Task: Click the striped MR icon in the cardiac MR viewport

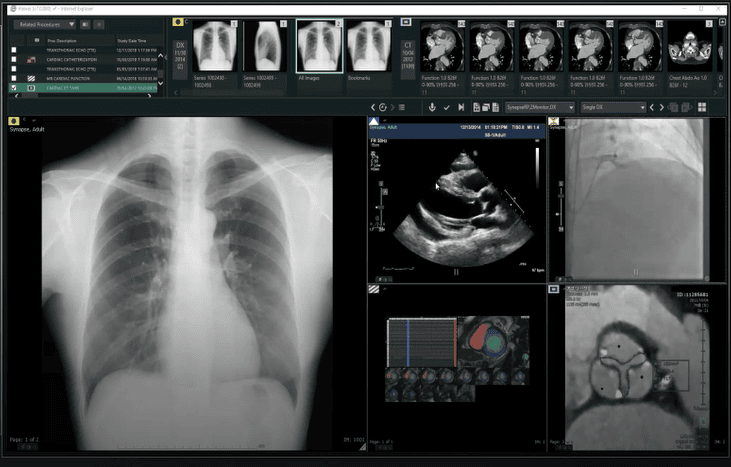Action: [374, 289]
